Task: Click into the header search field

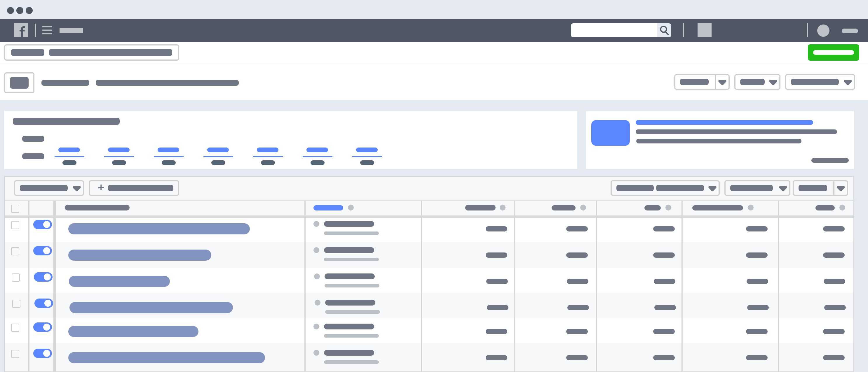Action: 614,30
